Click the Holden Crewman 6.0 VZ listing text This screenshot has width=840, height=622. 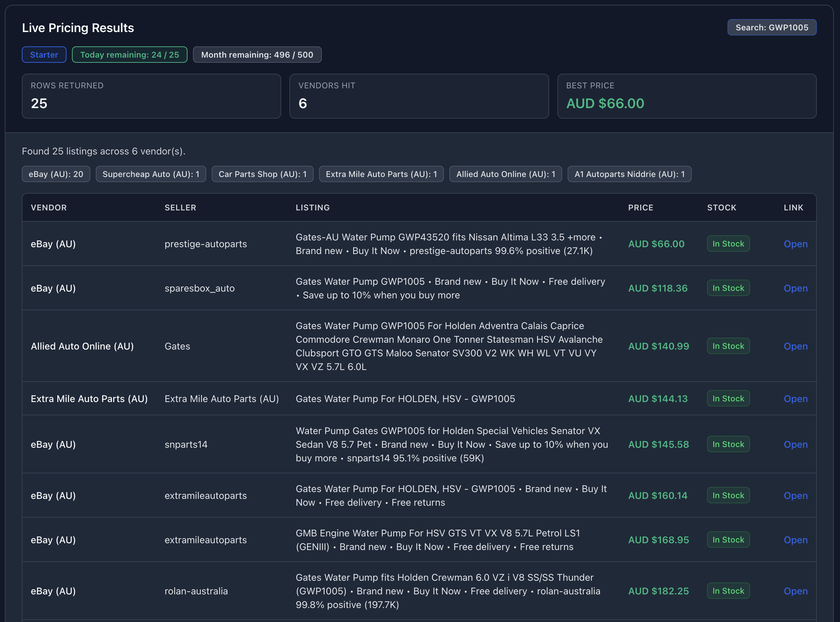pyautogui.click(x=448, y=592)
